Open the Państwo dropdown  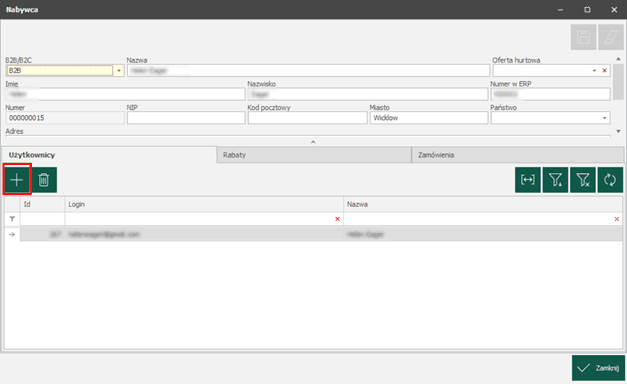(605, 118)
